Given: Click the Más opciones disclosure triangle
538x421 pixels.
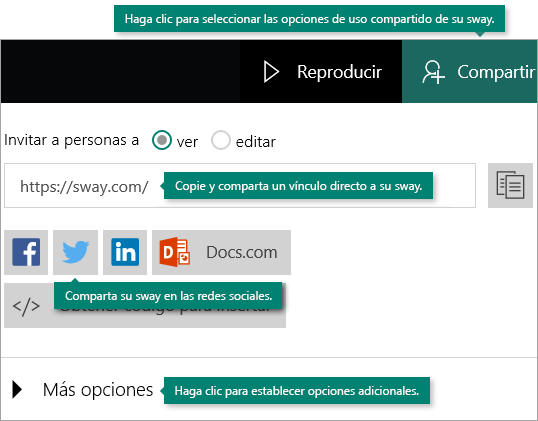Looking at the screenshot, I should [17, 389].
